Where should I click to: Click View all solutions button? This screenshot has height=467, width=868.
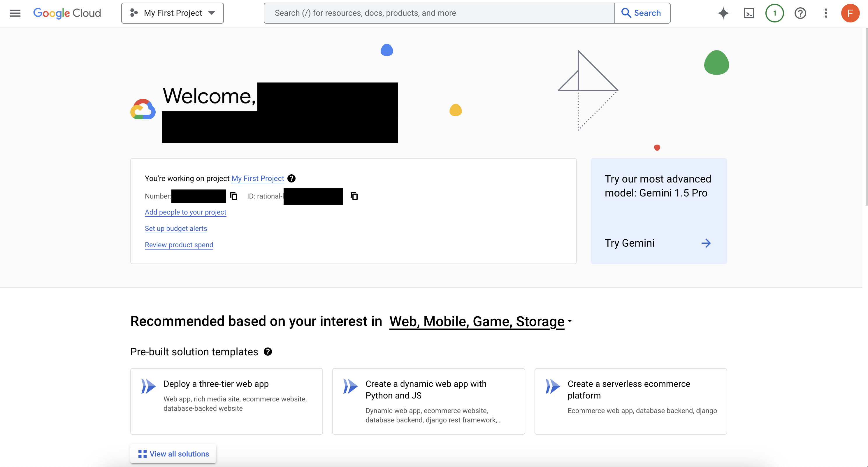tap(173, 454)
